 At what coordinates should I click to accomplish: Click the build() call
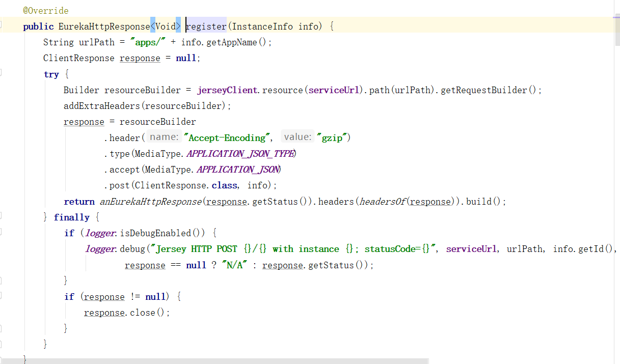click(483, 202)
